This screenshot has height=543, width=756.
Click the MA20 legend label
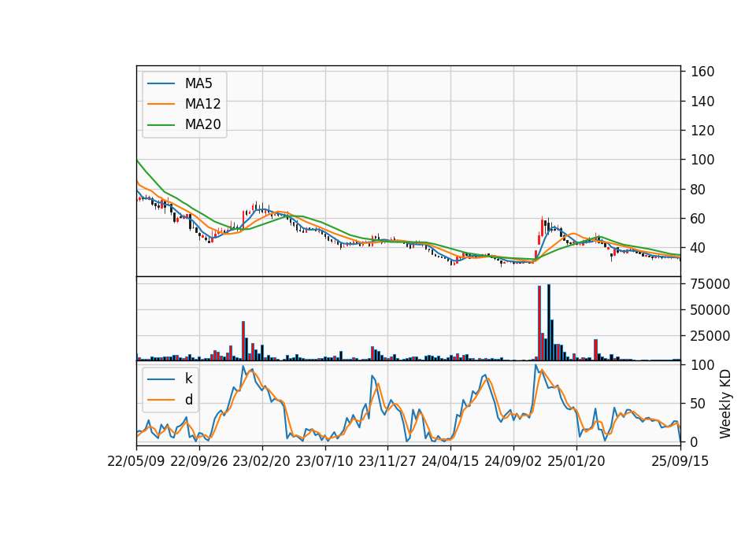click(202, 124)
